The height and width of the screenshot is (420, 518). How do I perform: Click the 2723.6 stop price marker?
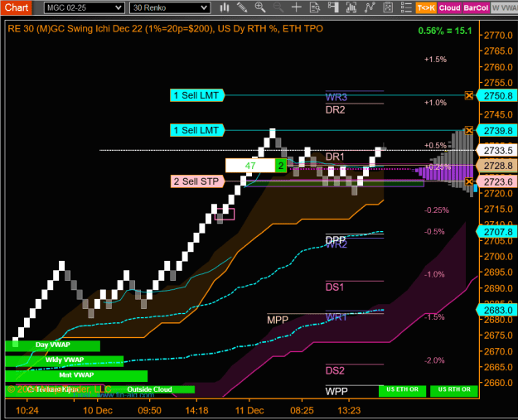coord(496,181)
